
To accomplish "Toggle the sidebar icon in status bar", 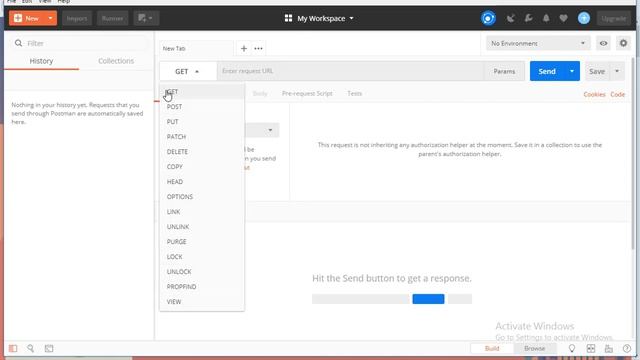I will point(13,349).
